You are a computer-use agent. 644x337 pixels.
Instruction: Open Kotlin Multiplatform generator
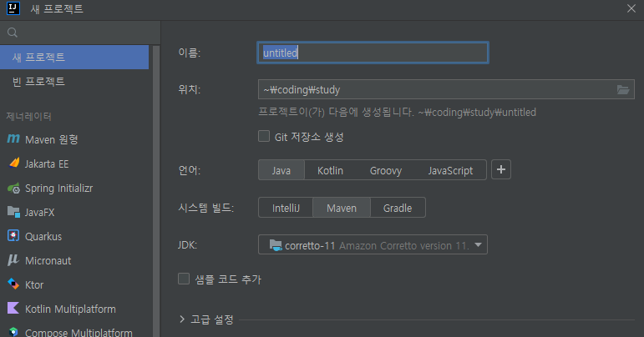74,309
